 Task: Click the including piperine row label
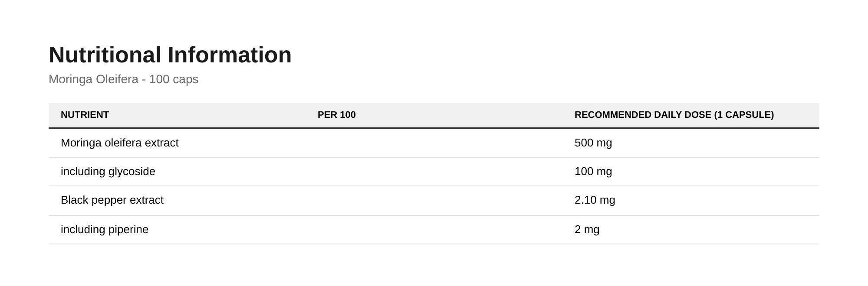104,229
